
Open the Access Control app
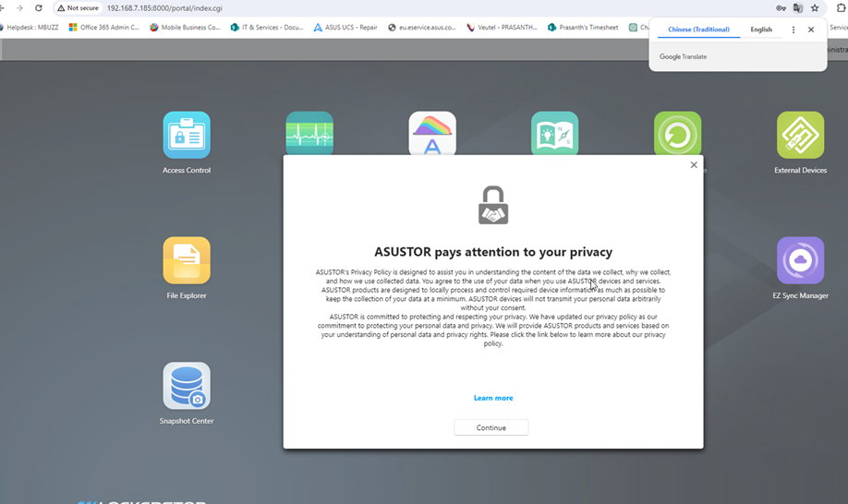(x=187, y=135)
